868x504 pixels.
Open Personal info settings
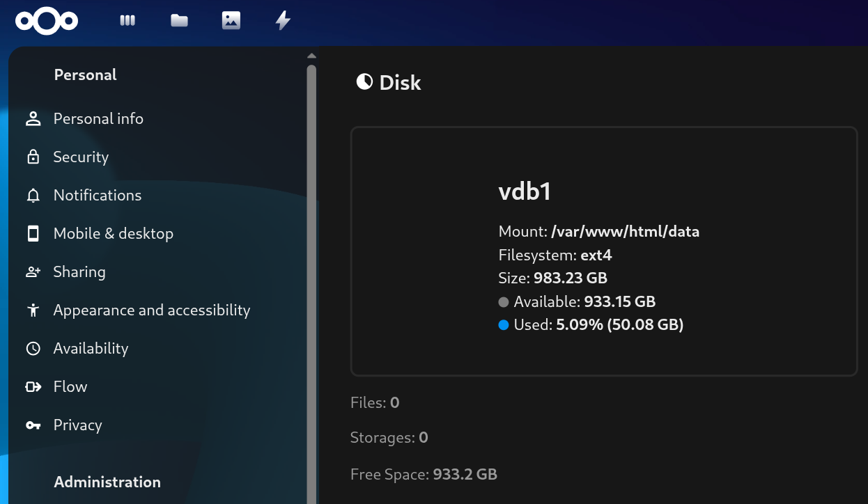click(98, 118)
